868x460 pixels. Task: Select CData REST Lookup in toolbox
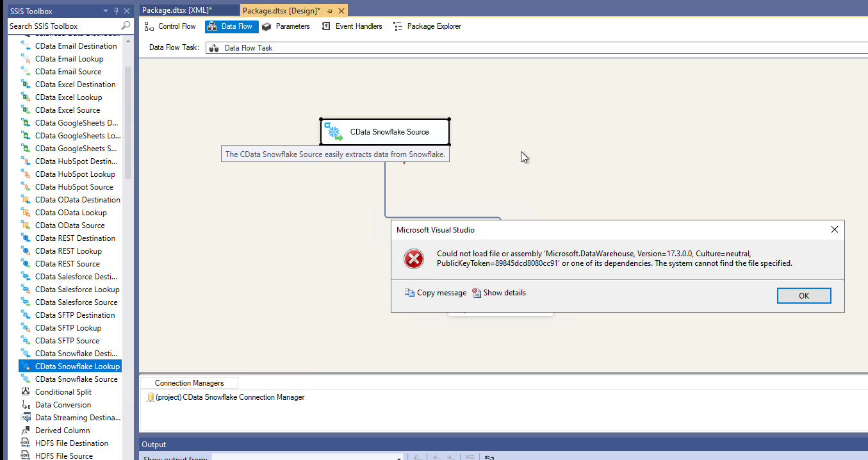pos(70,251)
